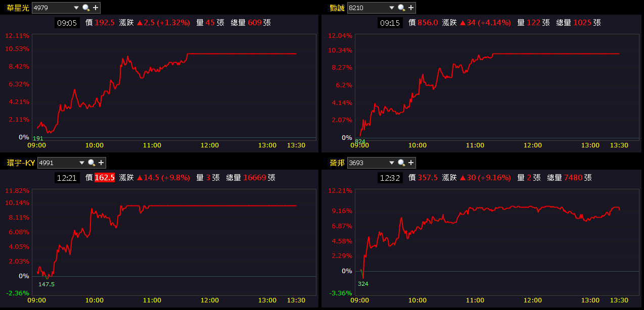Image resolution: width=644 pixels, height=310 pixels.
Task: Click the change value ▲14.5 (+9.8%)
Action: point(163,178)
